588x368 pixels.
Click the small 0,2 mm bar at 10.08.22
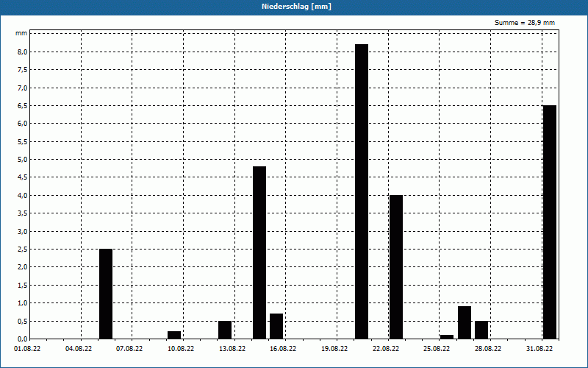[x=174, y=336]
